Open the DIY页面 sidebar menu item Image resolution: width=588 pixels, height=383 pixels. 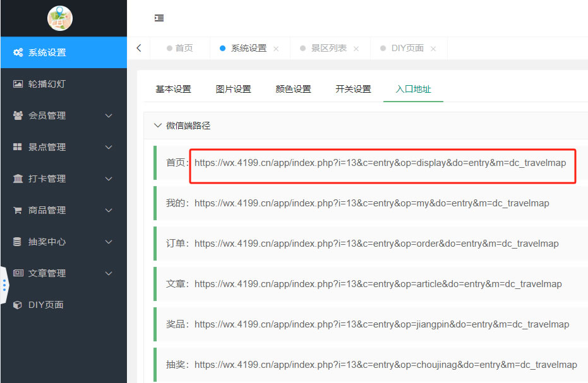64,305
